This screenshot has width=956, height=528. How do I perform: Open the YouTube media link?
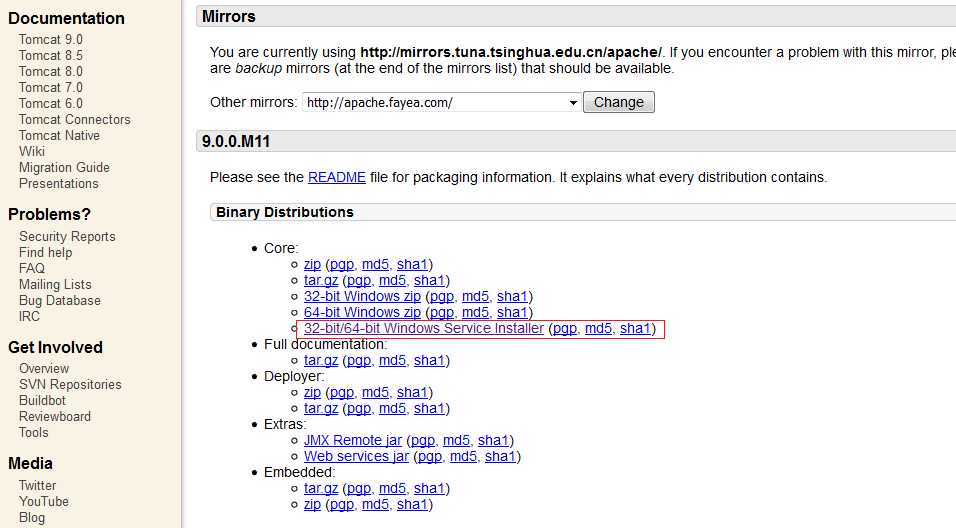coord(43,501)
